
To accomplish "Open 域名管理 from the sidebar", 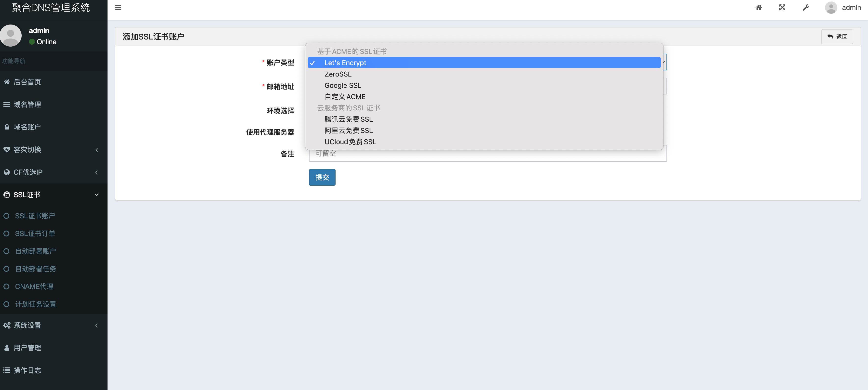I will [54, 104].
